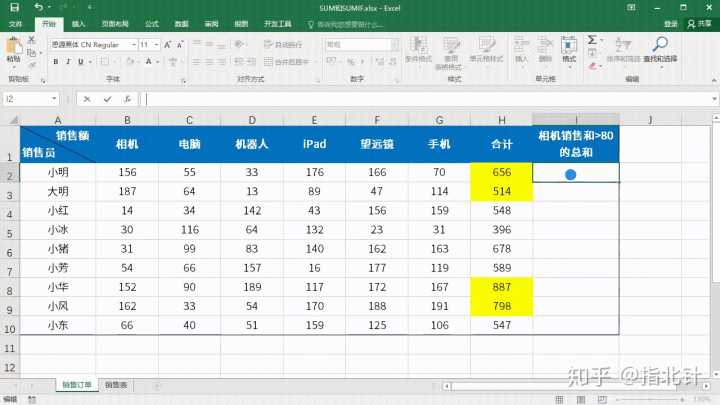Open the font name dropdown
This screenshot has width=720, height=405.
coord(134,45)
